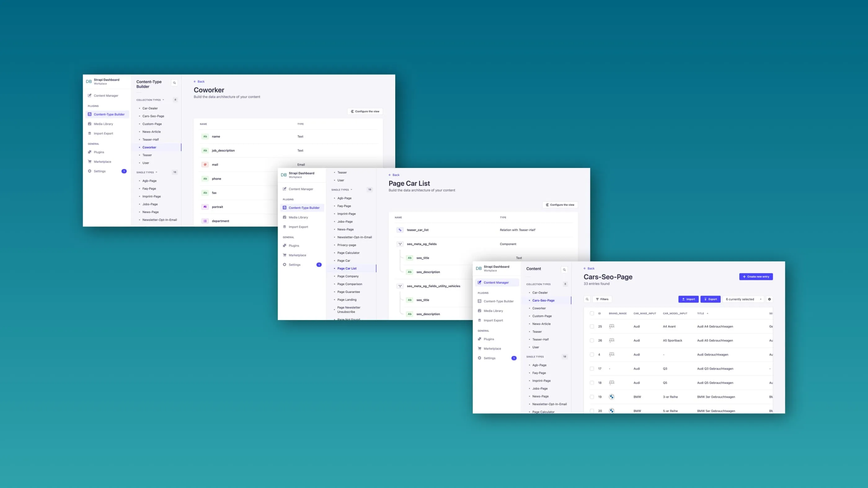Screen dimensions: 868x488
Task: Click Audi A5 Gebrauchtwagen title cell
Action: (x=715, y=341)
